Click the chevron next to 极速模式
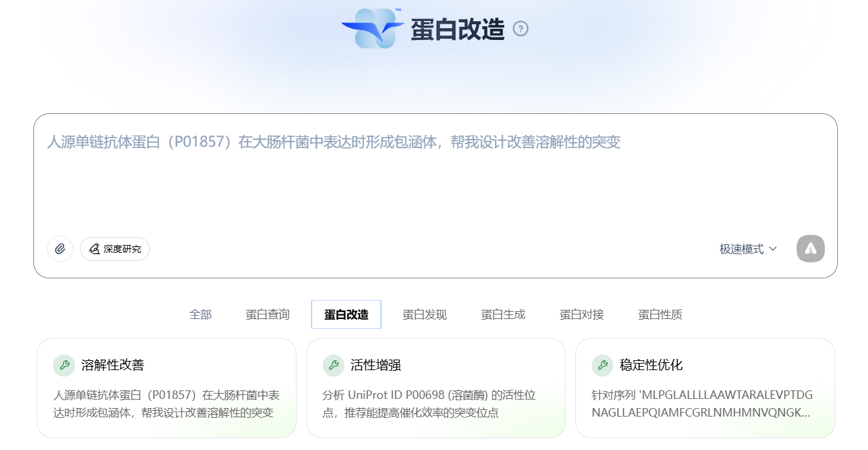The width and height of the screenshot is (868, 450). coord(772,249)
